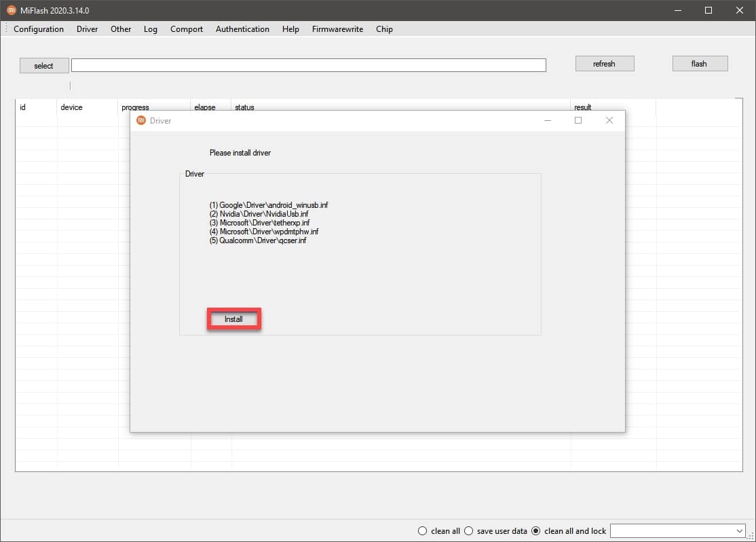Minimize the MiFlash main window

coord(677,10)
